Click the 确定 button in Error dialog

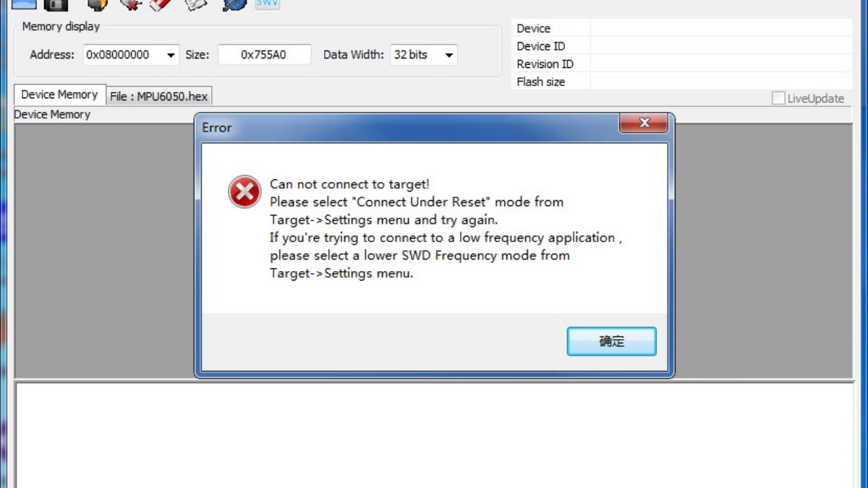tap(611, 341)
